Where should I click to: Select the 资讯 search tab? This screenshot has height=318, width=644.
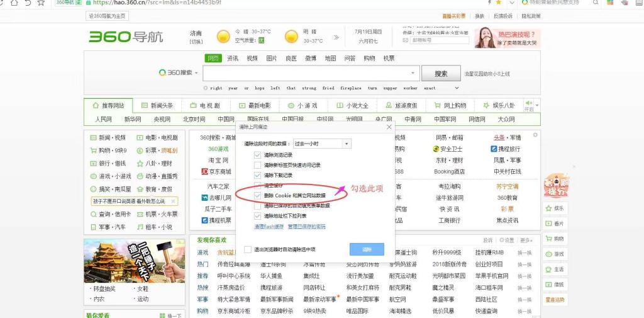pos(233,59)
